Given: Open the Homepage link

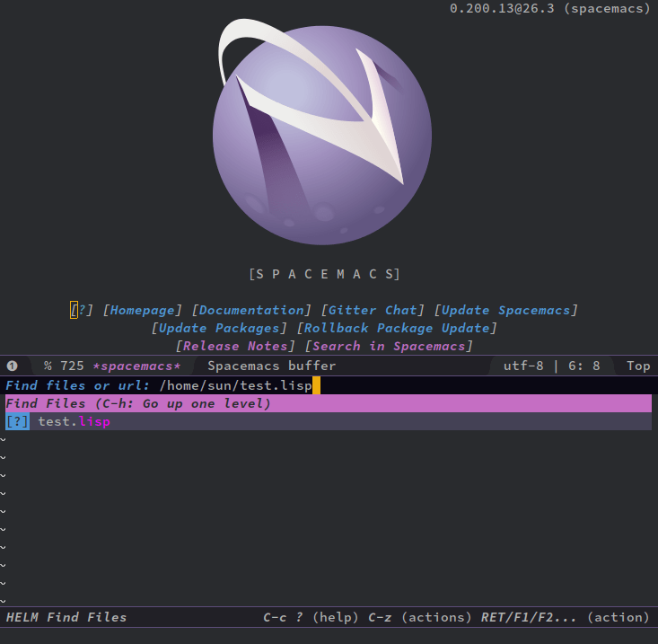Looking at the screenshot, I should (x=142, y=310).
